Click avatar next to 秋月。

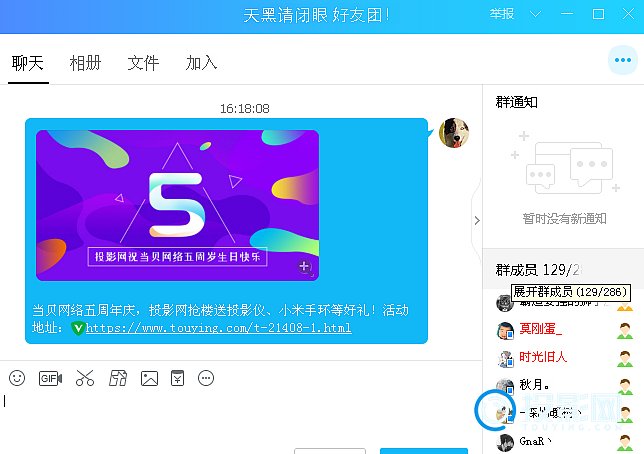[x=505, y=386]
